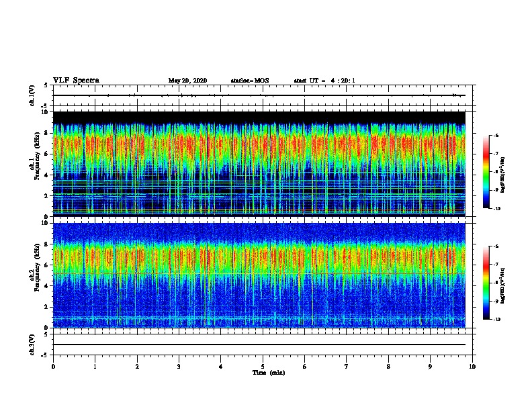Select the date label "May 20, 2020"
Viewport: 532px width, 411px height.
[x=187, y=81]
